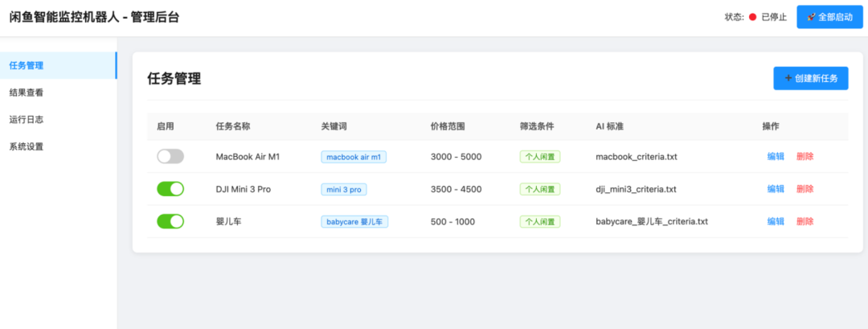Image resolution: width=868 pixels, height=329 pixels.
Task: Enable the MacBook Air M1 task toggle
Action: click(x=170, y=157)
